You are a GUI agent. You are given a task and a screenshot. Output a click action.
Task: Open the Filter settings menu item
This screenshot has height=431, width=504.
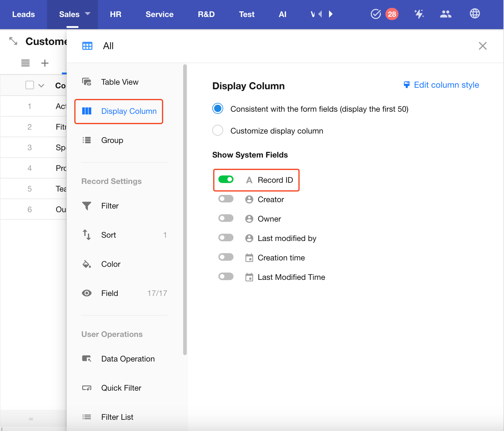(x=110, y=206)
